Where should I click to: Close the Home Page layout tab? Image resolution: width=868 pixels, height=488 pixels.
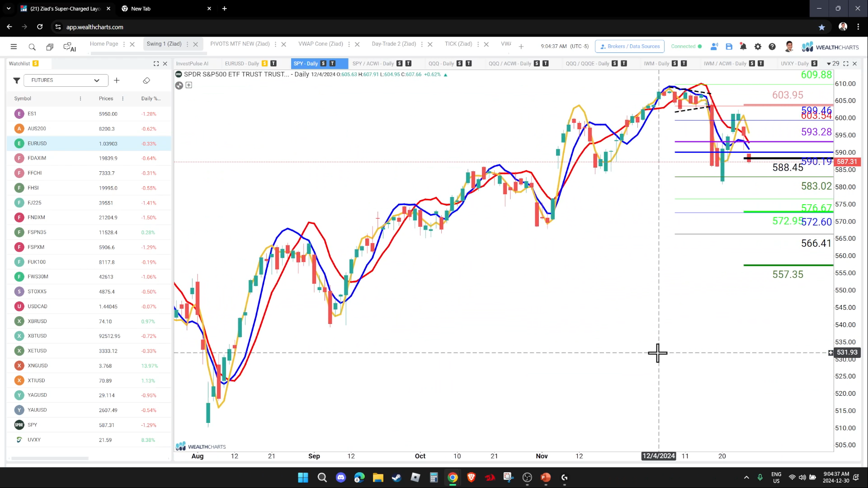132,44
